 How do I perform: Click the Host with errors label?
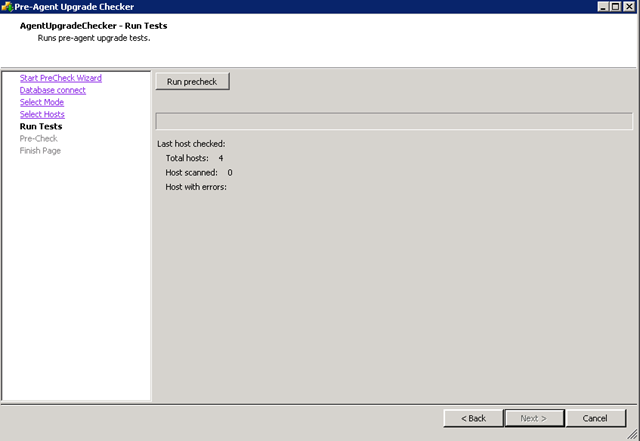(x=196, y=187)
